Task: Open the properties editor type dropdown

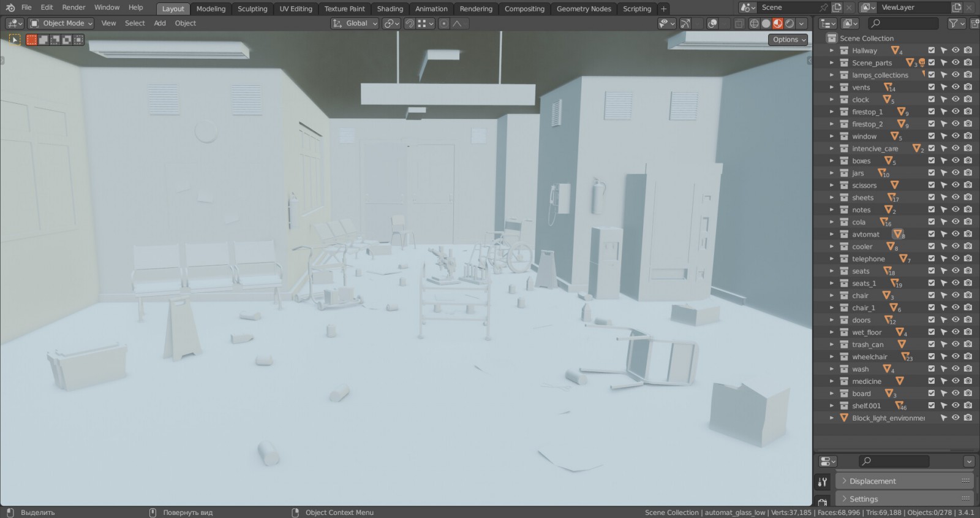Action: point(828,461)
